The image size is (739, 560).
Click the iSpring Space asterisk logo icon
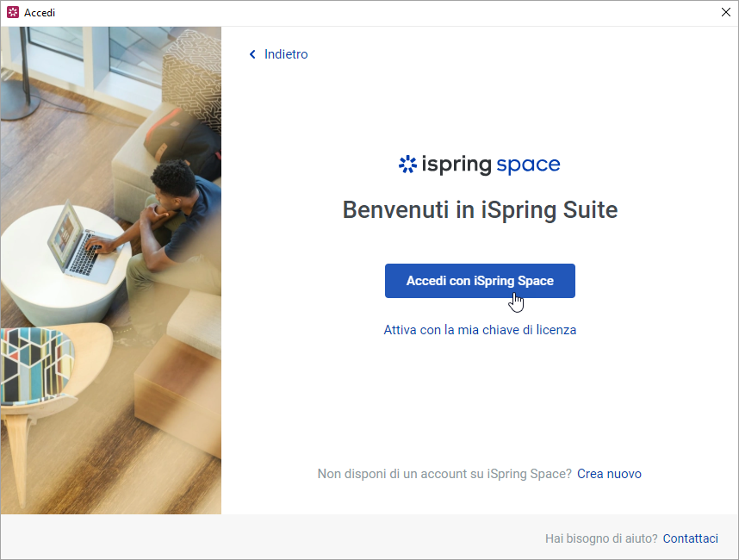pos(407,165)
